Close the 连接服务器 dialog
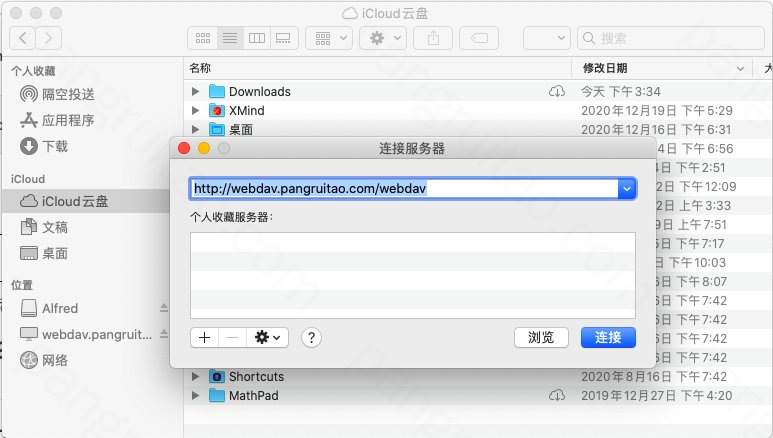 (184, 148)
